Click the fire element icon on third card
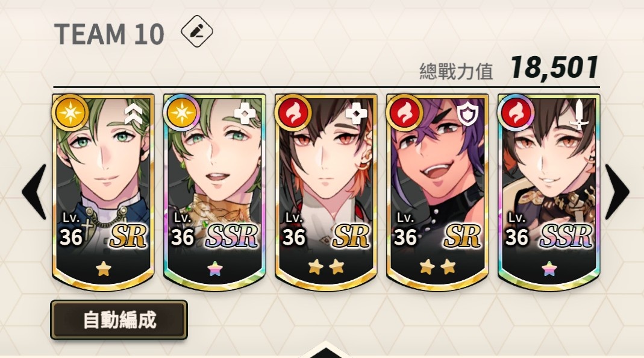This screenshot has height=358, width=644. [293, 113]
